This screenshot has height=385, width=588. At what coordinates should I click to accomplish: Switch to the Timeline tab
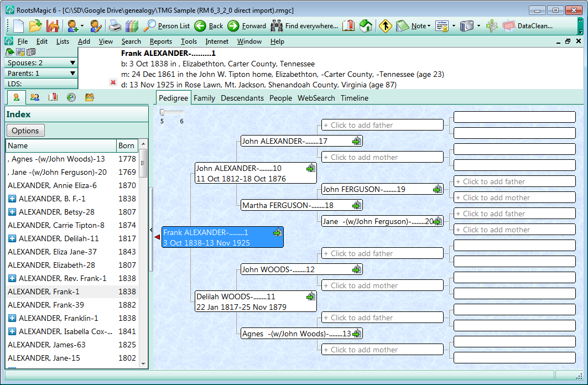tap(355, 98)
